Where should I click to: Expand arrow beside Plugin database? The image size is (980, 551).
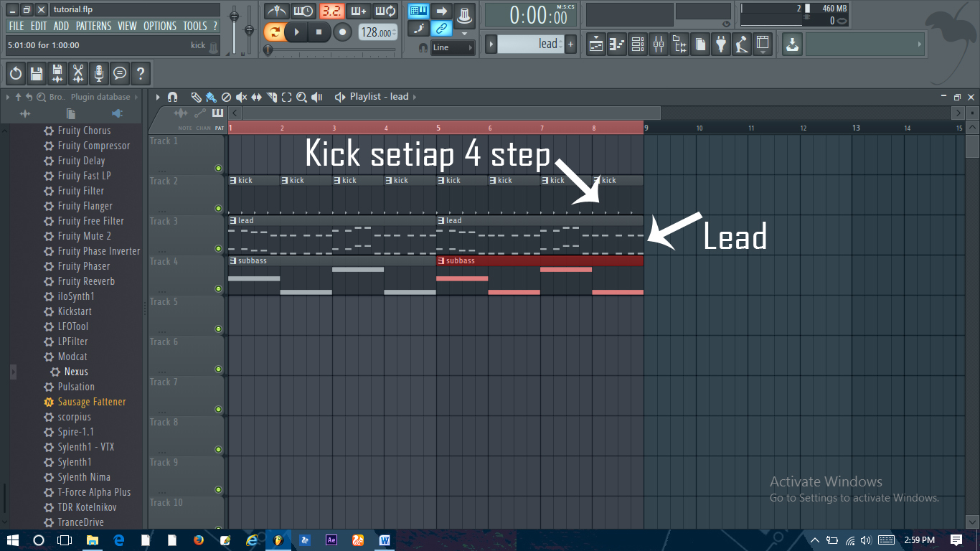click(x=137, y=97)
